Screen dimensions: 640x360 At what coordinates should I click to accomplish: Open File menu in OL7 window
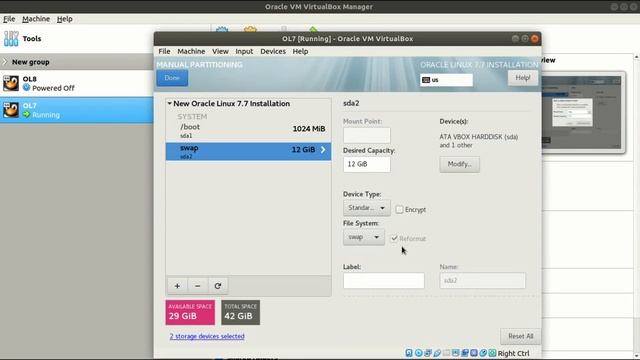click(164, 51)
